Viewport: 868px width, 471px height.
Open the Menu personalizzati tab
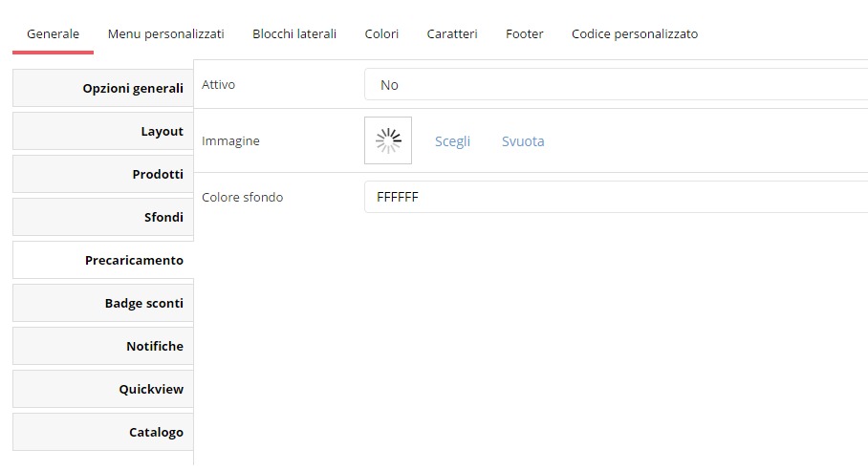tap(166, 33)
